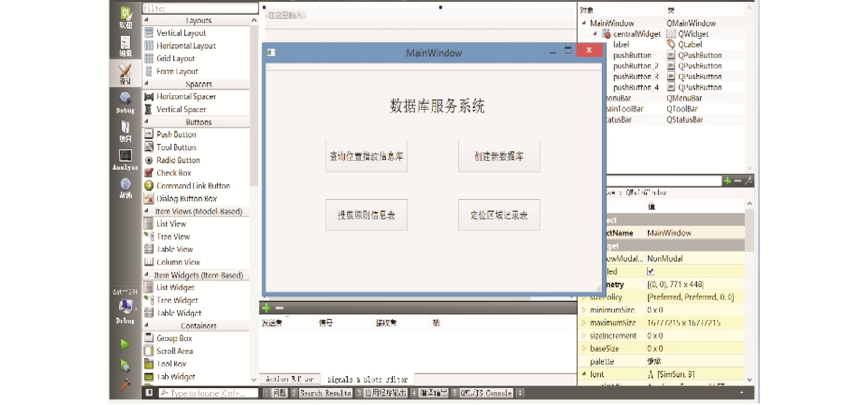Viewport: 868px width, 405px height.
Task: Switch to Debug mode in the sidebar
Action: tap(125, 102)
